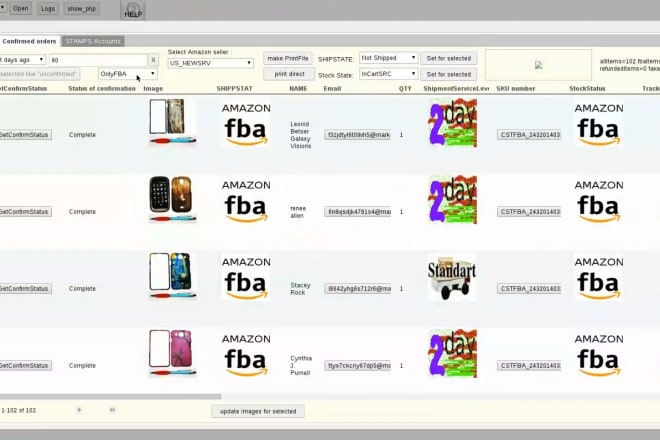Click Set for selected next to Stock State

[x=449, y=74]
